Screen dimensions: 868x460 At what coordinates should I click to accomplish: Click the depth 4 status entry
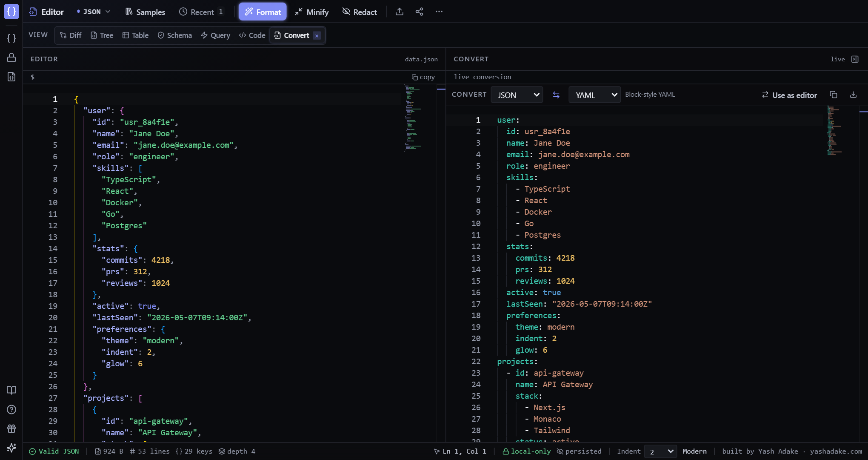[237, 451]
